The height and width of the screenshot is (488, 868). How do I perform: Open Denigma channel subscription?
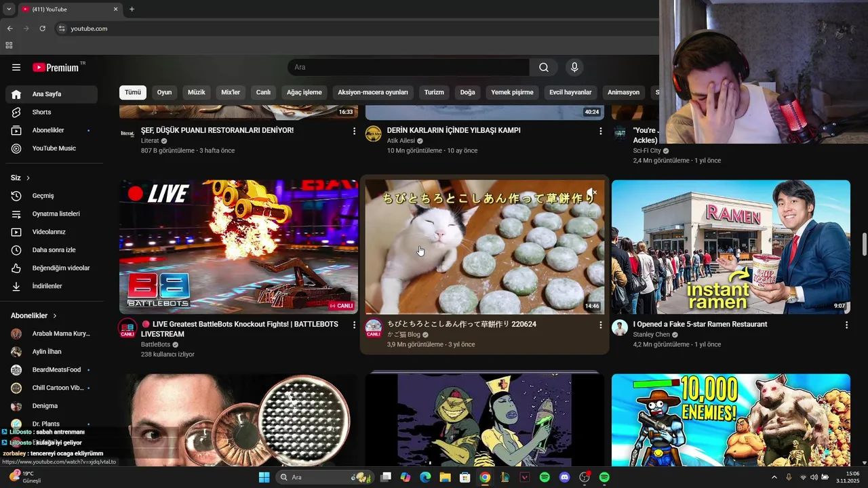tap(52, 406)
